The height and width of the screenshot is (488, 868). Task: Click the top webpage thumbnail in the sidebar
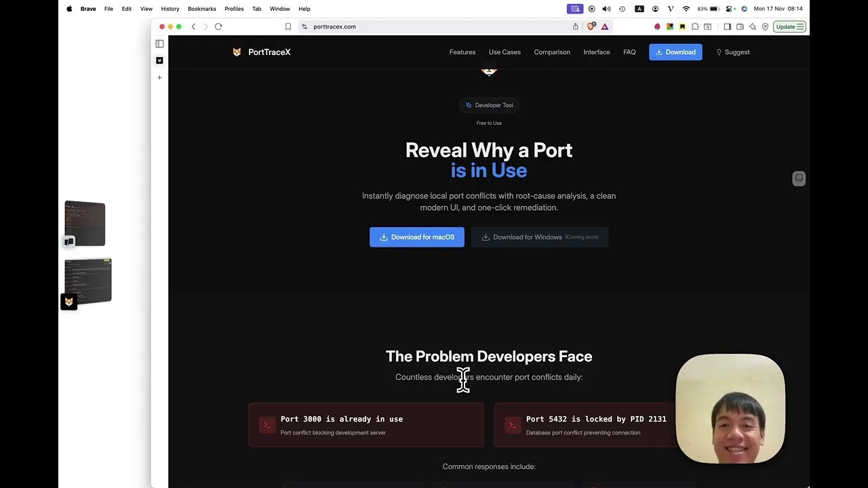click(85, 223)
